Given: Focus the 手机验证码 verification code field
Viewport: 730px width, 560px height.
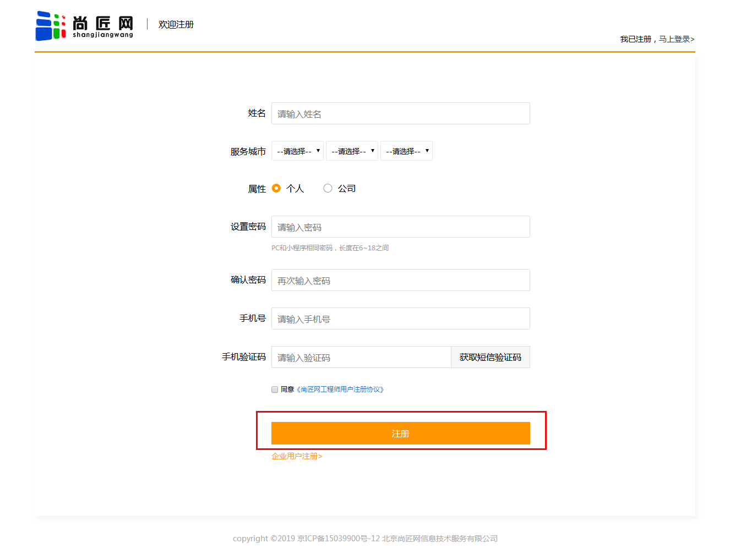Looking at the screenshot, I should point(361,357).
